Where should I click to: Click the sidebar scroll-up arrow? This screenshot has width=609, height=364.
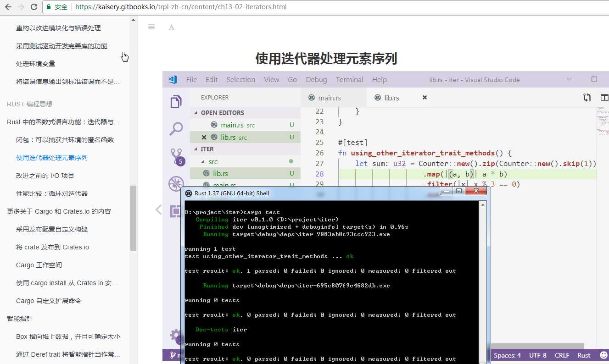pos(134,20)
